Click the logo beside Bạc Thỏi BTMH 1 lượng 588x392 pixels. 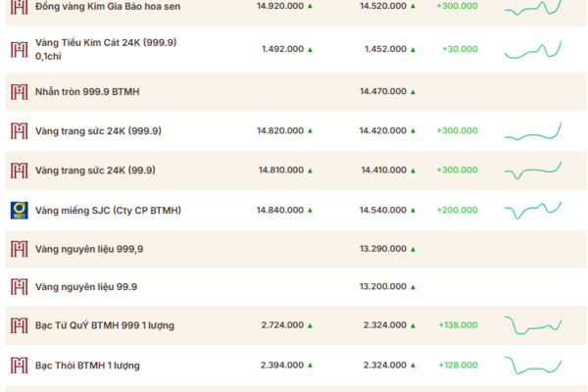20,366
